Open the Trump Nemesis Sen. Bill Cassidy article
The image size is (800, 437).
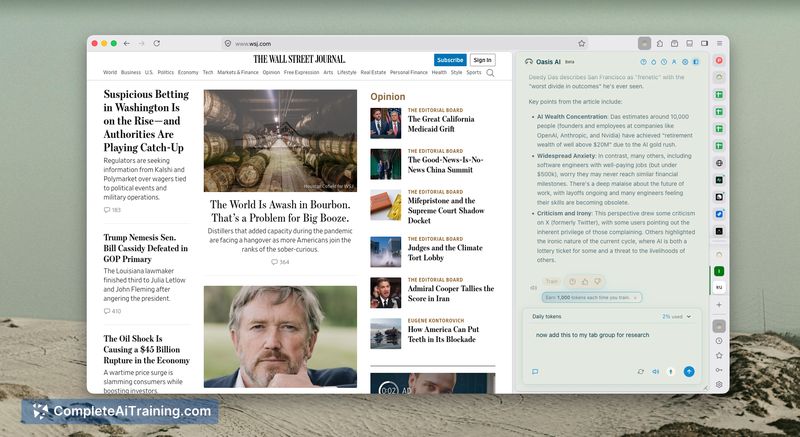pos(146,248)
